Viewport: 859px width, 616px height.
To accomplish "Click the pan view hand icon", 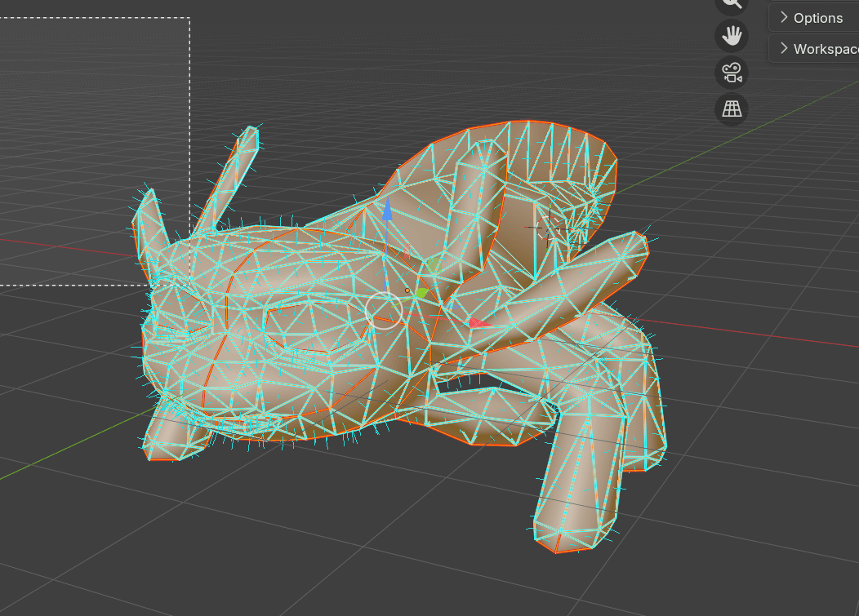I will [x=732, y=36].
